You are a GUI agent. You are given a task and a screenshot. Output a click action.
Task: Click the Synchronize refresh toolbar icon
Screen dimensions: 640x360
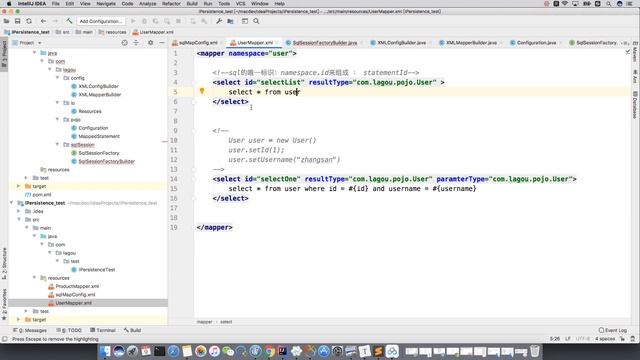(29, 21)
